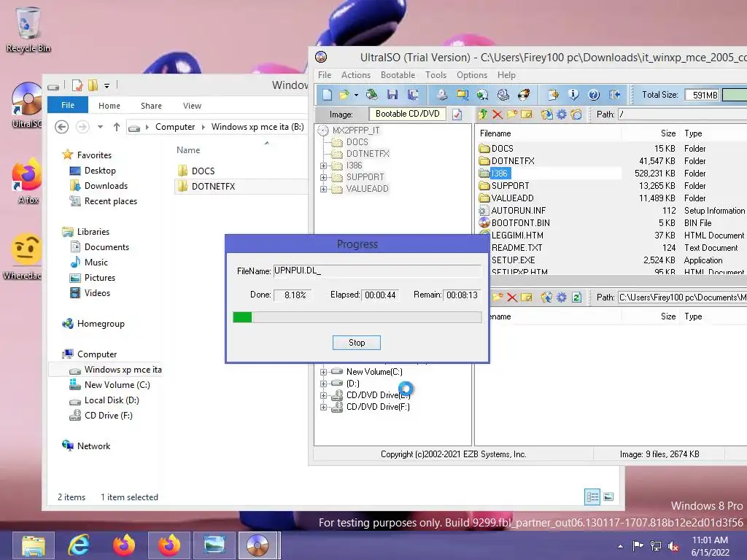Click the Rename icon in image pane toolbar

pyautogui.click(x=527, y=114)
